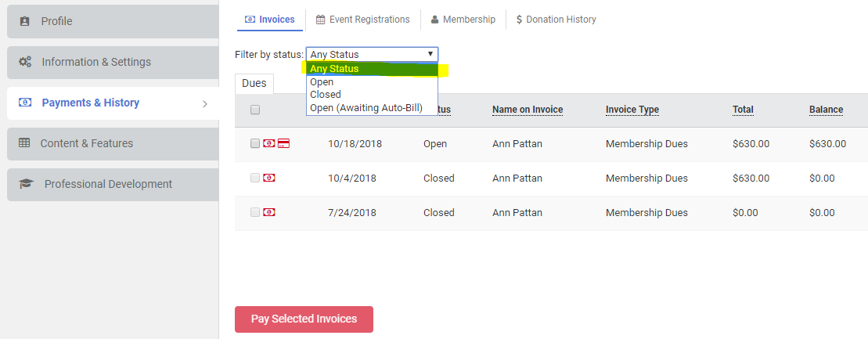Screen dimensions: 868x339
Task: Choose 'Open (Awaiting Auto-Bill)' from status list
Action: (366, 108)
